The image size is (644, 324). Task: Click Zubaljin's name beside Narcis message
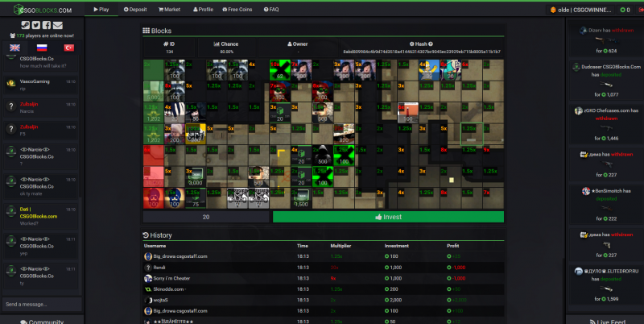click(29, 105)
